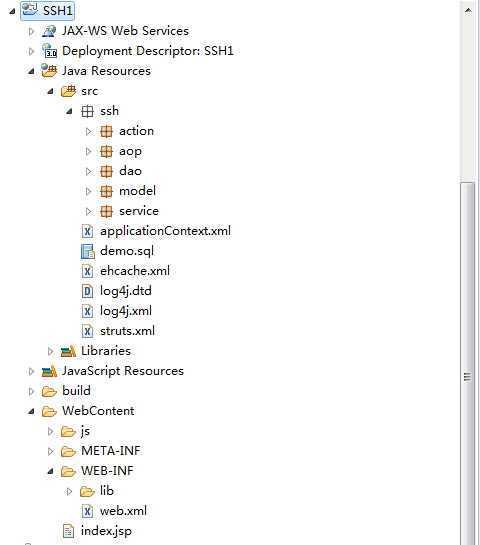The image size is (480, 545).
Task: Click the demo.sql file icon
Action: [x=88, y=251]
